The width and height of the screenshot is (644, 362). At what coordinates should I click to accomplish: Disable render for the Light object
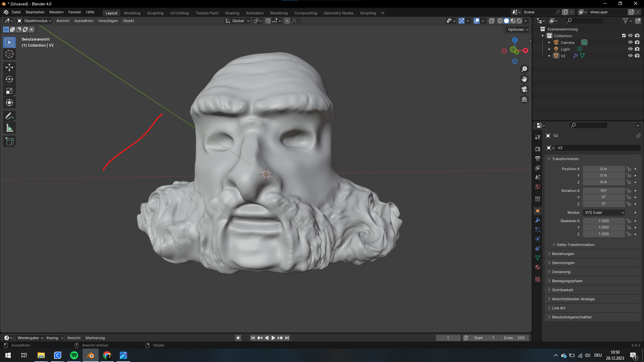point(637,49)
